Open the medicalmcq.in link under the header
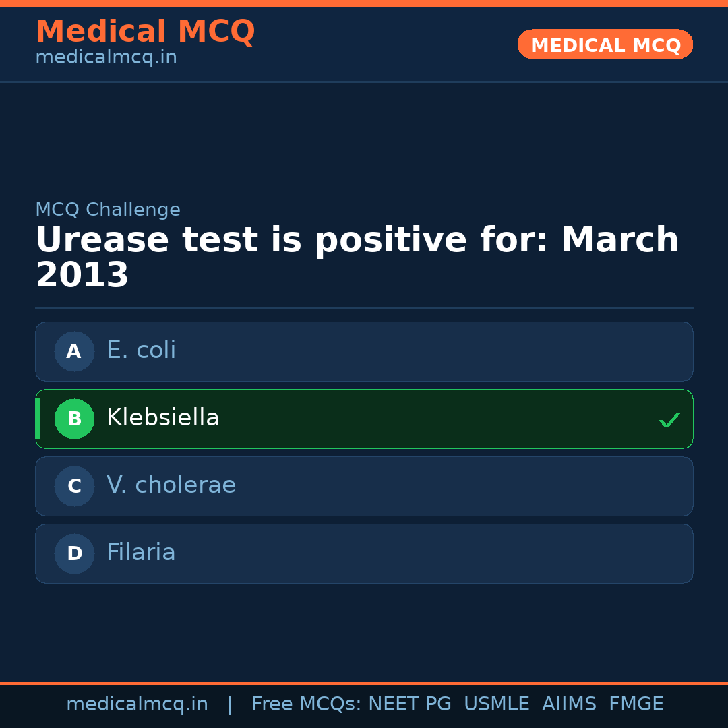The width and height of the screenshot is (728, 728). pos(106,57)
